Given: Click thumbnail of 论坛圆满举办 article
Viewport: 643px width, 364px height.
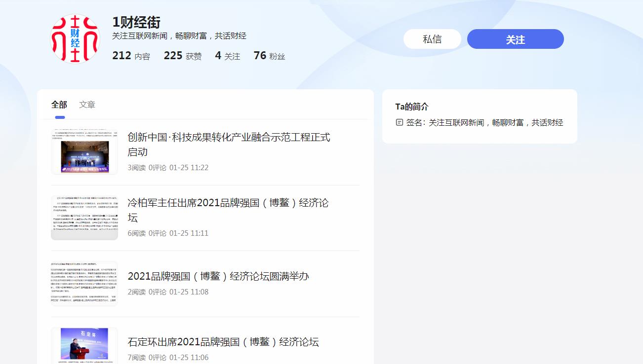Looking at the screenshot, I should [84, 284].
